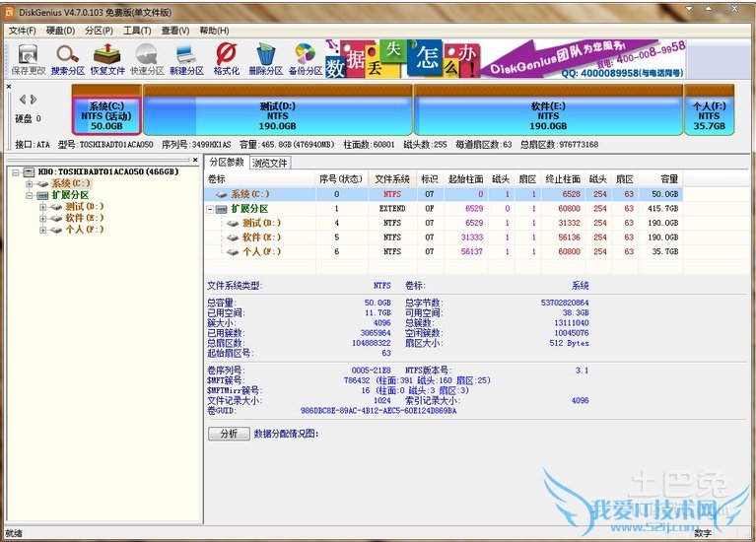Sort by the 卷标 column header
The image size is (756, 542).
261,179
